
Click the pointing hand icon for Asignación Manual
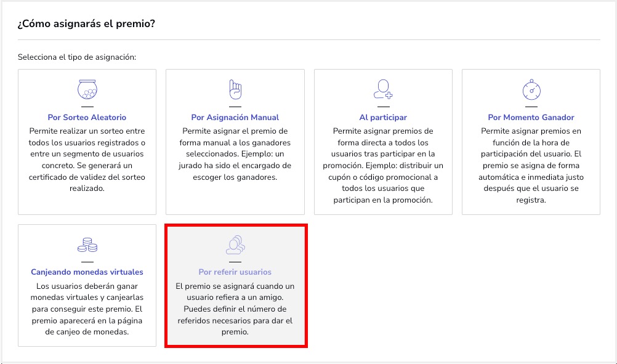coord(235,90)
